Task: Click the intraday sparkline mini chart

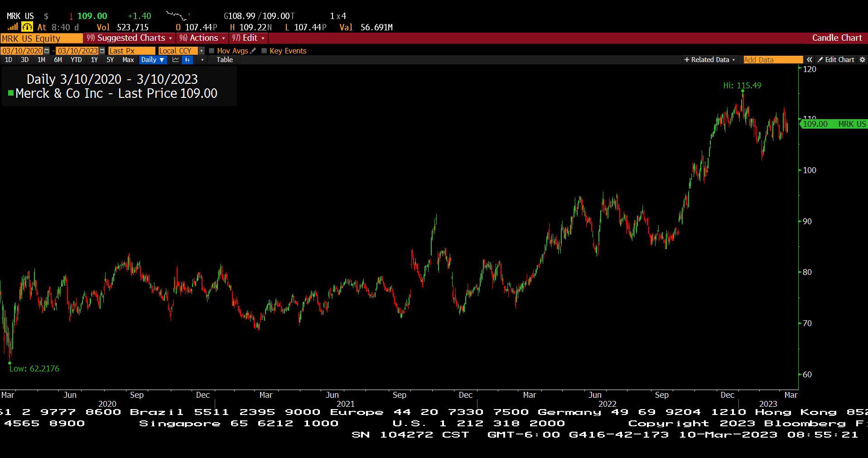Action: click(178, 16)
